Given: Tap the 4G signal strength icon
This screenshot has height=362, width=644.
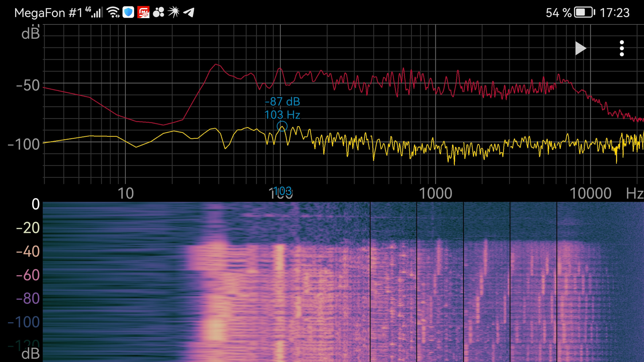Looking at the screenshot, I should (94, 13).
